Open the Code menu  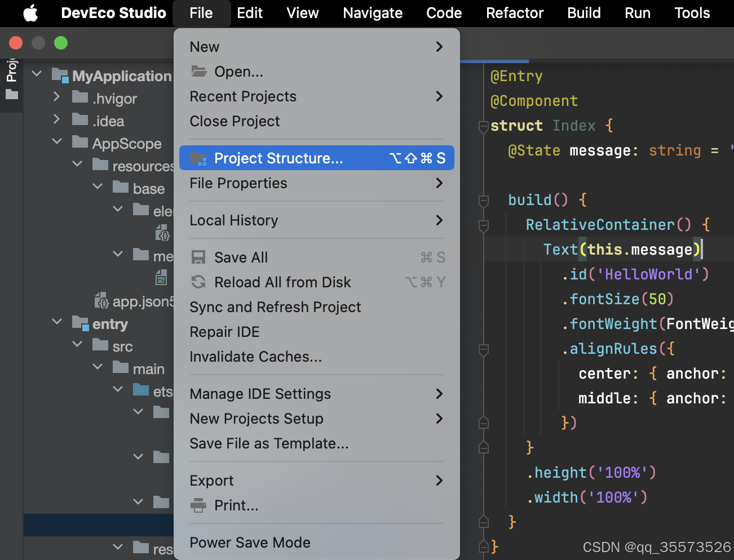click(x=444, y=13)
